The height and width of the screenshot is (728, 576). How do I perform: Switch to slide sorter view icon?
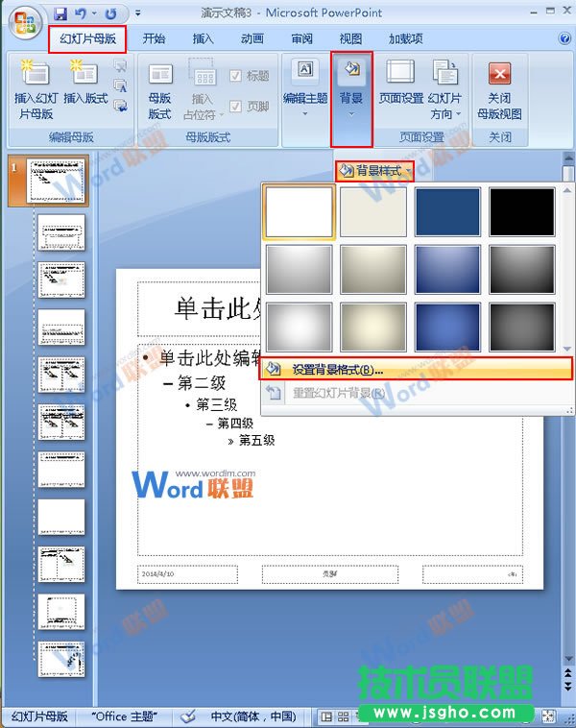pos(344,716)
